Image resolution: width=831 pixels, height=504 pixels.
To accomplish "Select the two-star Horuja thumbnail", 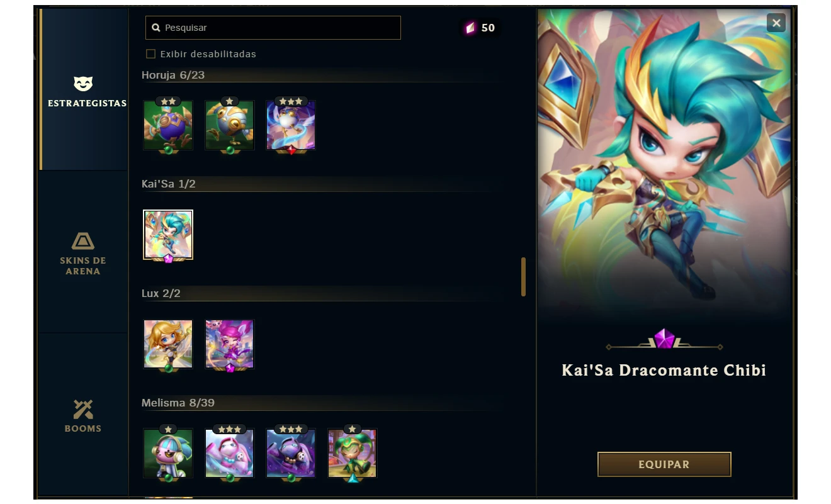I will click(x=168, y=125).
